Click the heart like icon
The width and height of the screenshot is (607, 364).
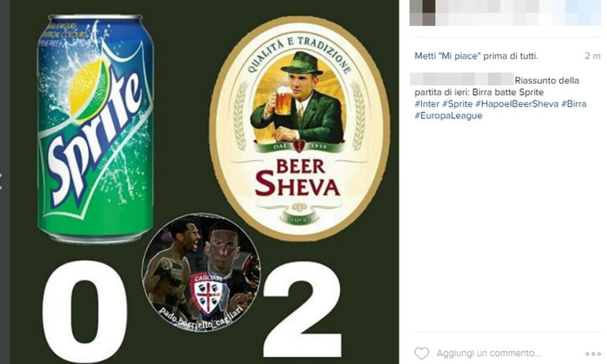click(422, 354)
